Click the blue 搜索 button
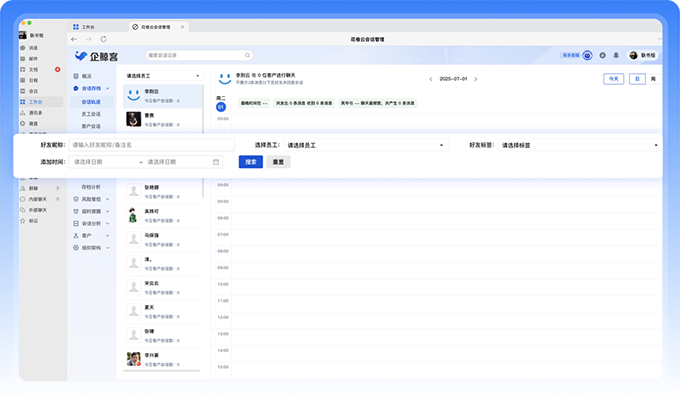Viewport: 680px width, 400px height. click(x=251, y=161)
